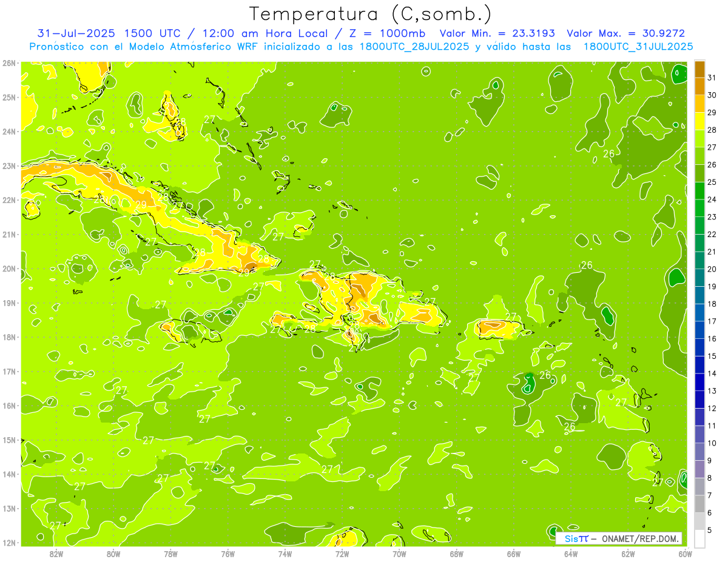Select "Valor Max. = 30.9272" text
This screenshot has height=562, width=728.
[x=626, y=33]
